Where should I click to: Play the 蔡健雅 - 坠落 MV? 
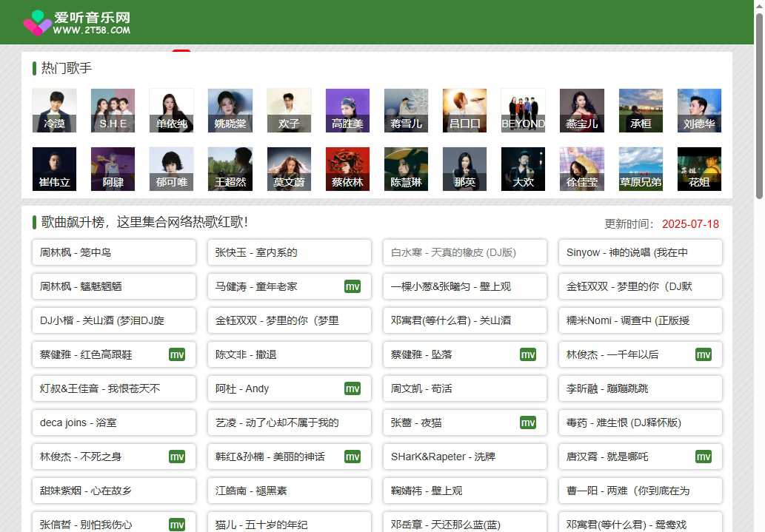coord(528,354)
